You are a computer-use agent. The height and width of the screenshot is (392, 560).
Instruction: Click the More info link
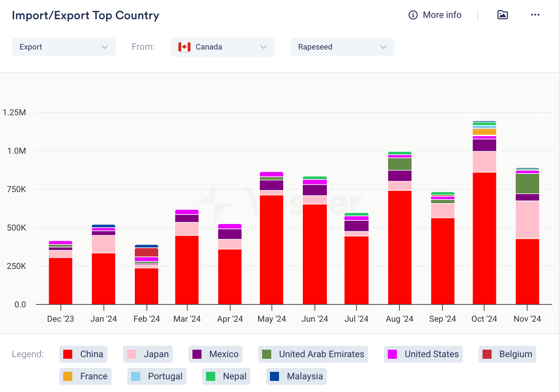[x=442, y=15]
